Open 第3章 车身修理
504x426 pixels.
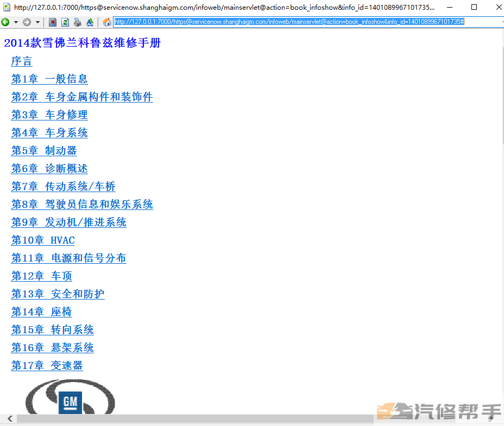[x=49, y=115]
